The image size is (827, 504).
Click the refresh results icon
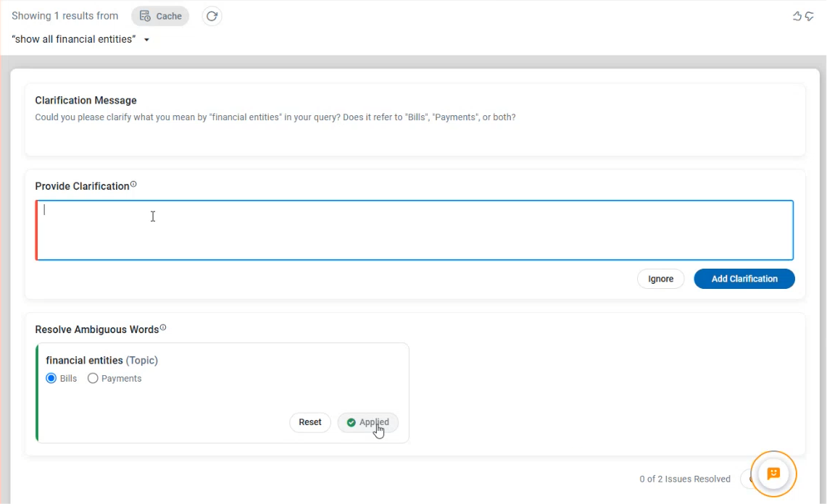tap(212, 16)
